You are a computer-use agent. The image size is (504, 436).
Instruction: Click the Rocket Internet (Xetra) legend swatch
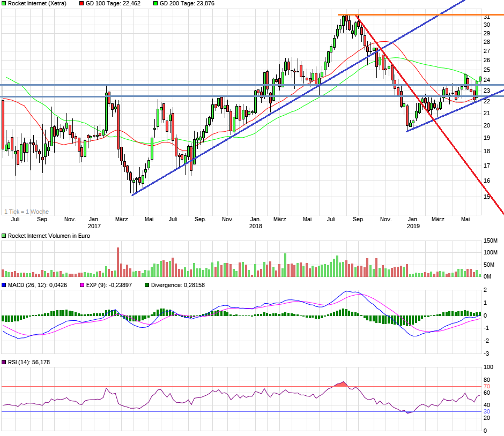[4, 3]
